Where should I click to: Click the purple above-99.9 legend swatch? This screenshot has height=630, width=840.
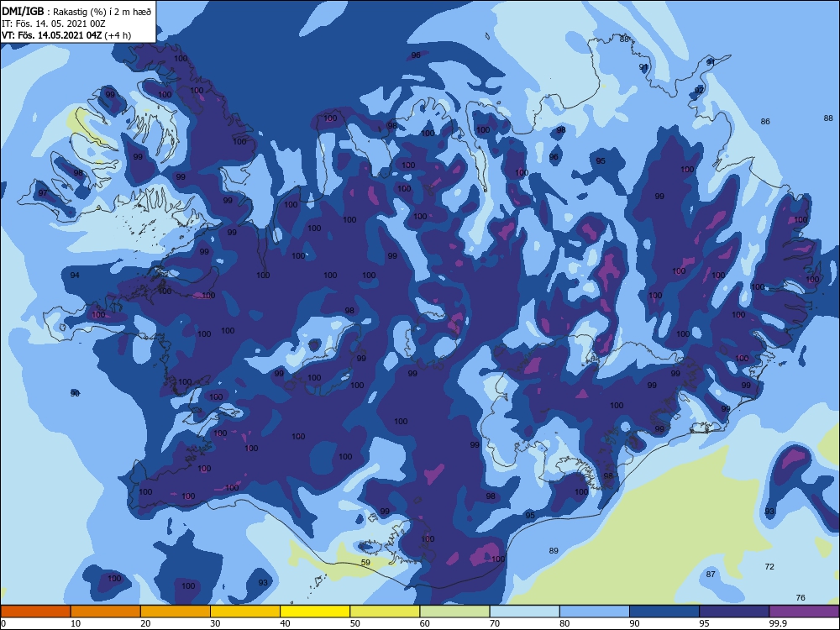point(804,612)
